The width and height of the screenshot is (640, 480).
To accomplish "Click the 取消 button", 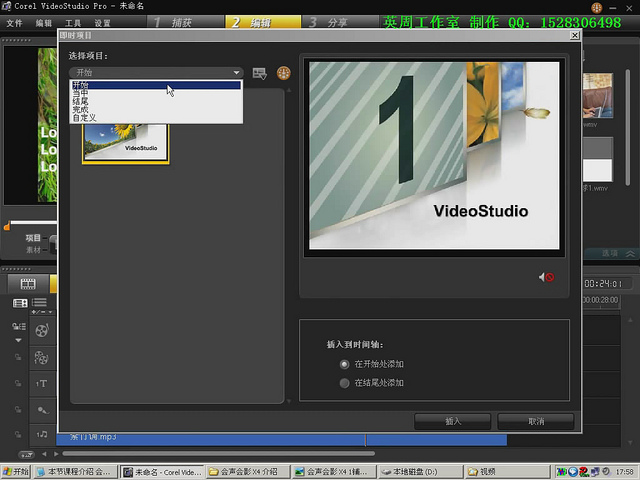I will [536, 421].
